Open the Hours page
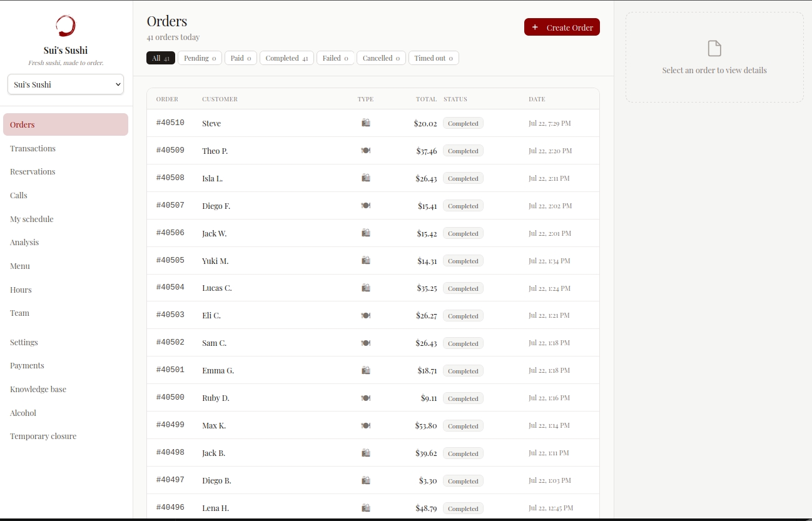This screenshot has height=521, width=812. [66, 290]
